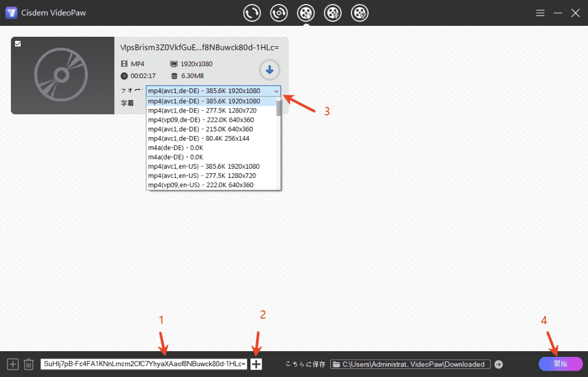The width and height of the screenshot is (588, 377).
Task: Open the DVD rip tab icon
Action: click(279, 13)
